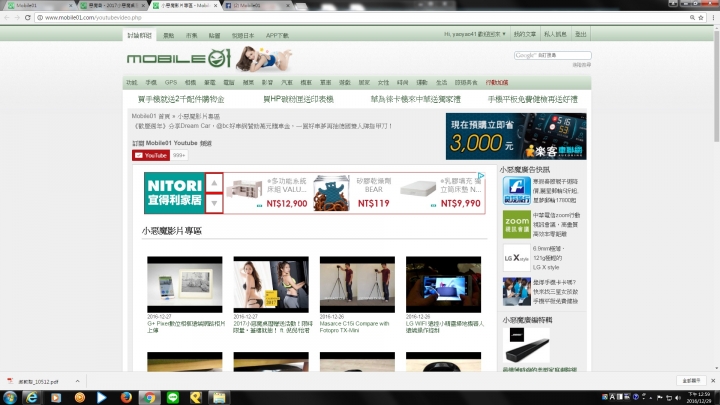Image resolution: width=720 pixels, height=405 pixels.
Task: Click the volume speaker tray icon
Action: tap(678, 398)
